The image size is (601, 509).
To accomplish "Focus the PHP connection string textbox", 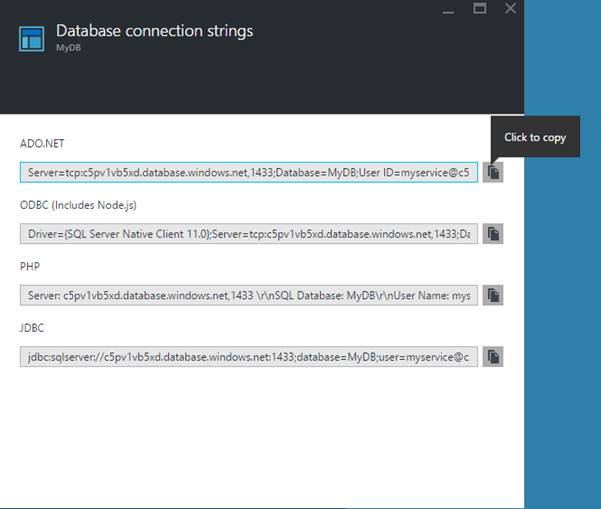I will point(249,295).
